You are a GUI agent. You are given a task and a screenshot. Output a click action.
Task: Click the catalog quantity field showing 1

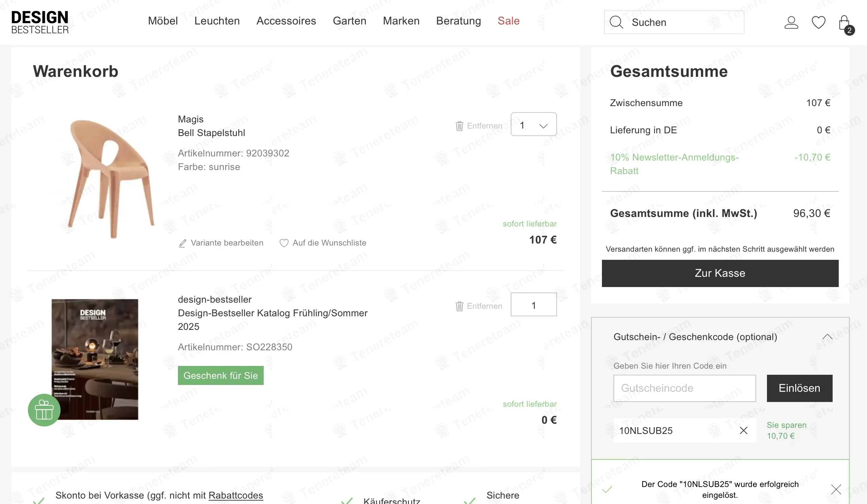pos(534,305)
